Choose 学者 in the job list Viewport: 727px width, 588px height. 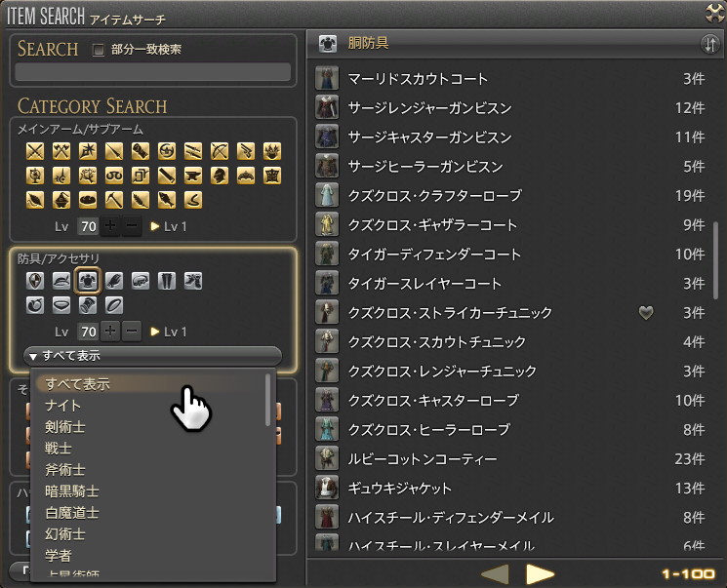tap(149, 555)
